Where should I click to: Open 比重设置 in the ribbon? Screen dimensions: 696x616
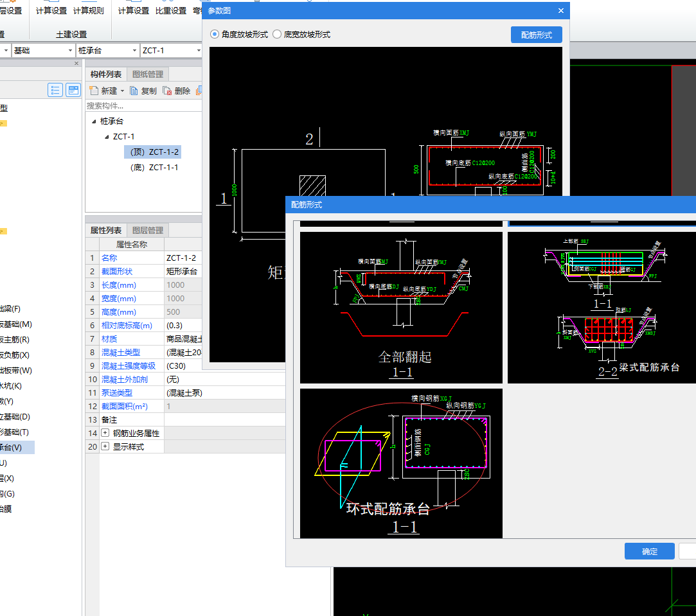point(171,11)
